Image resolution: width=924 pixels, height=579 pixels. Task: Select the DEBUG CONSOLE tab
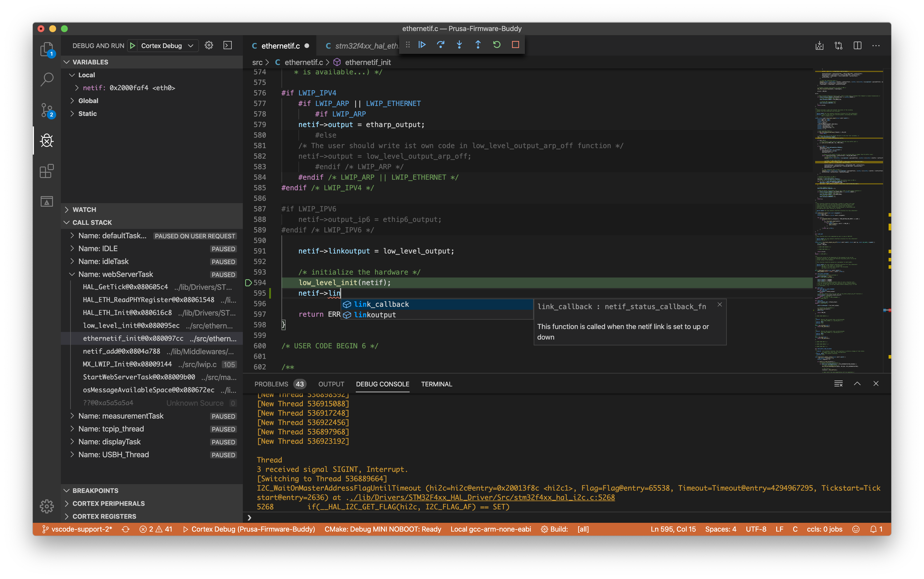click(x=382, y=384)
